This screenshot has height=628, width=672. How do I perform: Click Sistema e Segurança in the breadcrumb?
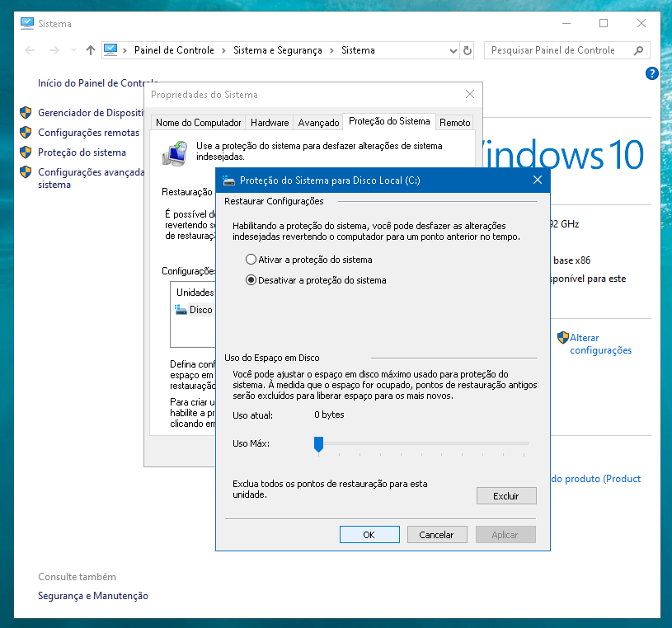278,50
